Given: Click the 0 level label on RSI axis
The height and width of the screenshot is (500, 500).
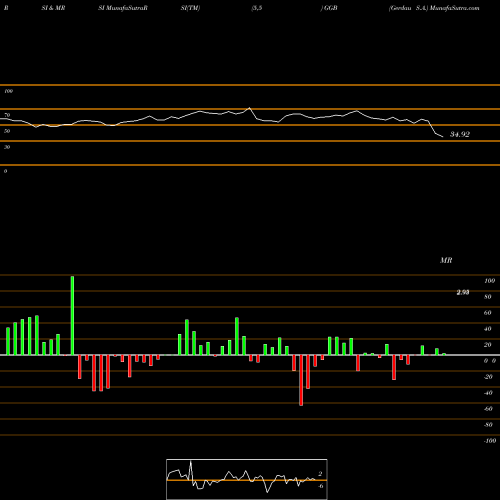Looking at the screenshot, I should 5,171.
